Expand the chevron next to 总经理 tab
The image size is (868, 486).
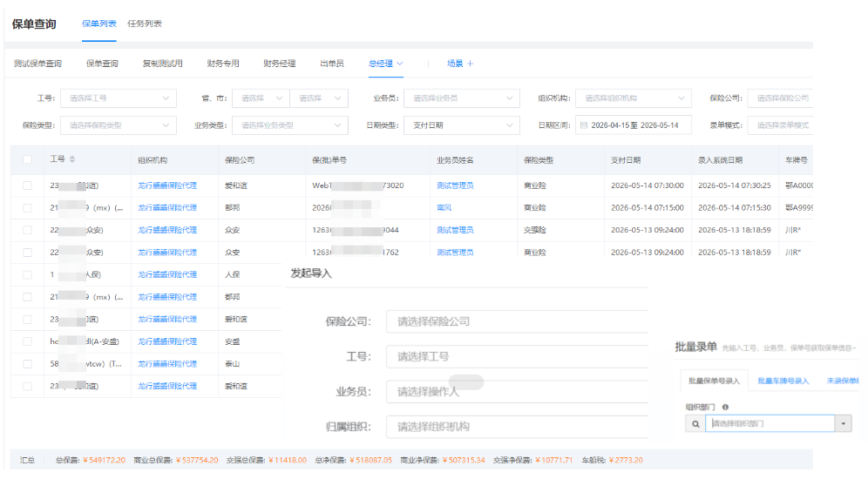pos(400,64)
